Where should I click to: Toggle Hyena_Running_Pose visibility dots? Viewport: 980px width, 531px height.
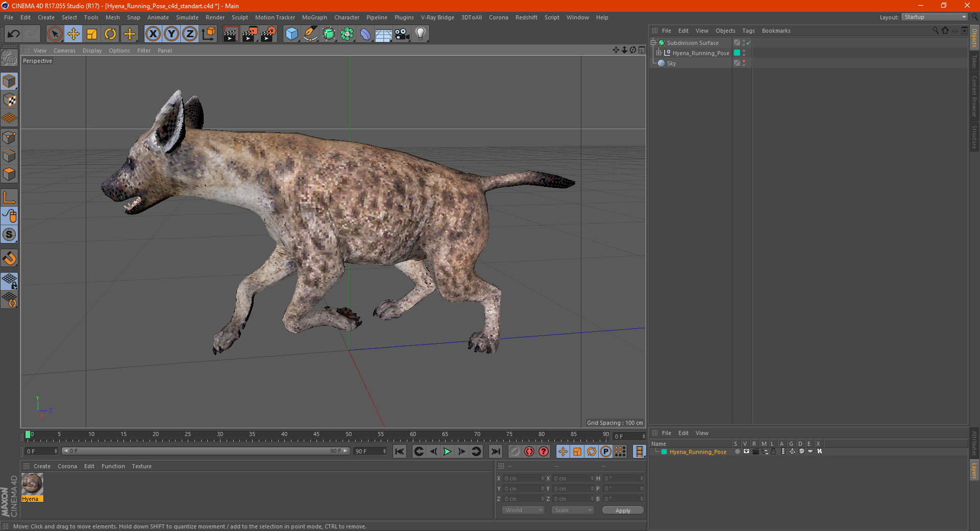[744, 53]
